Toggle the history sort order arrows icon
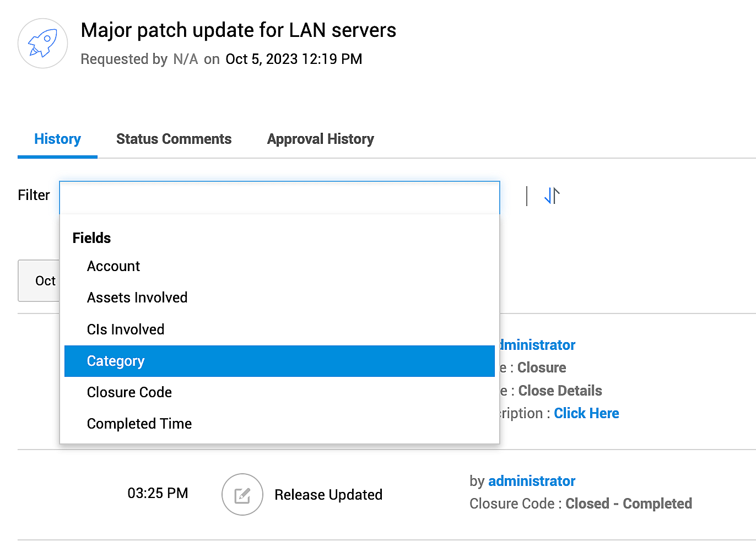756x541 pixels. pos(552,196)
